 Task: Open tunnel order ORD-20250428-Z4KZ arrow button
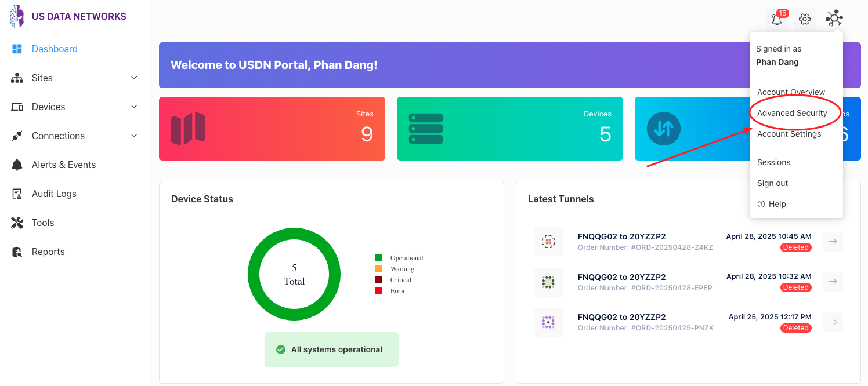(x=833, y=242)
